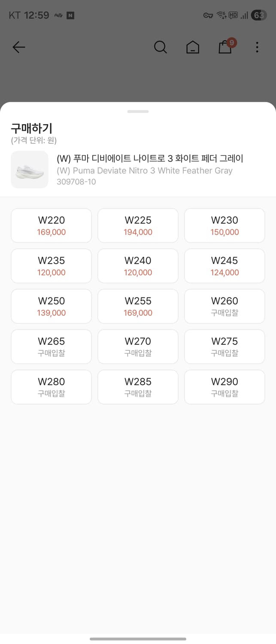
Task: Tap the back arrow to leave purchase screen
Action: coord(19,47)
